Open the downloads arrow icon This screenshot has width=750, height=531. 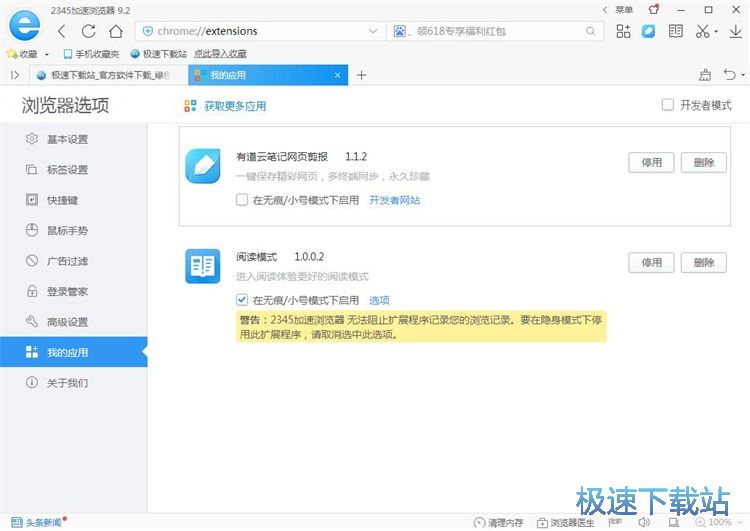736,32
